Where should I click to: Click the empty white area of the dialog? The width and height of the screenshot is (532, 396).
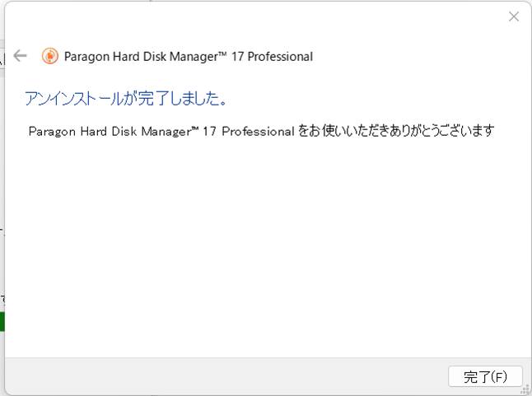pyautogui.click(x=264, y=247)
